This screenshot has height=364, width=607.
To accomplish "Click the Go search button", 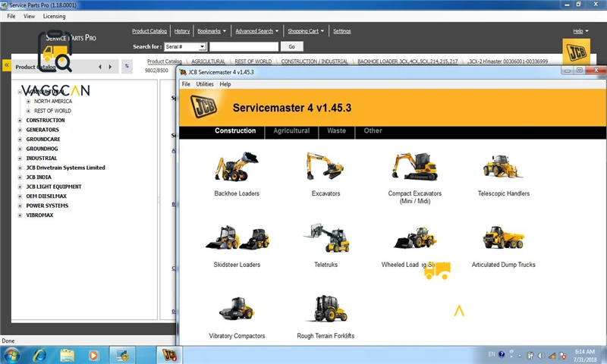I will point(291,47).
